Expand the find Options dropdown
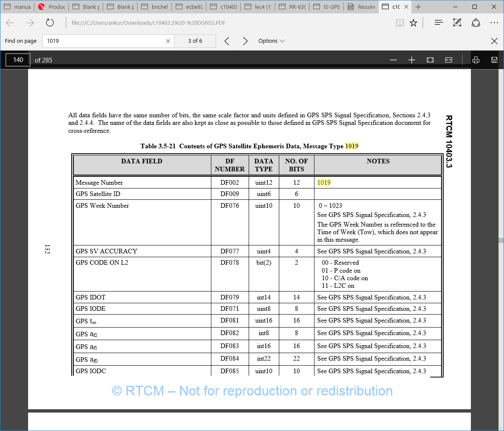 click(x=271, y=41)
